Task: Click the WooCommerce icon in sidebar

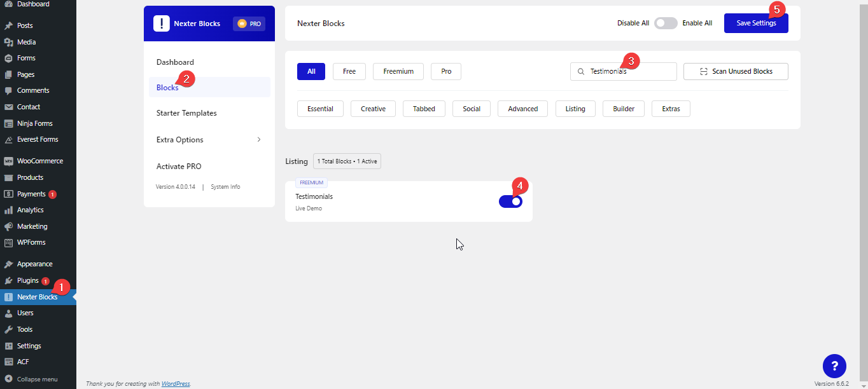Action: point(8,161)
